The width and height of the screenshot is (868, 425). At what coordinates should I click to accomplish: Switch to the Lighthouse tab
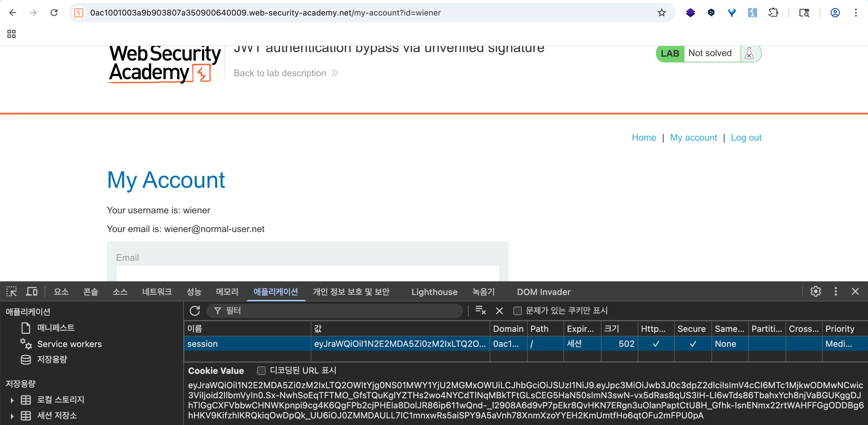point(434,292)
